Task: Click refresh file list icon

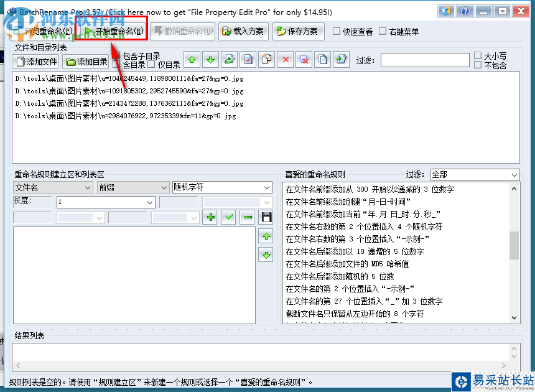Action: click(230, 60)
